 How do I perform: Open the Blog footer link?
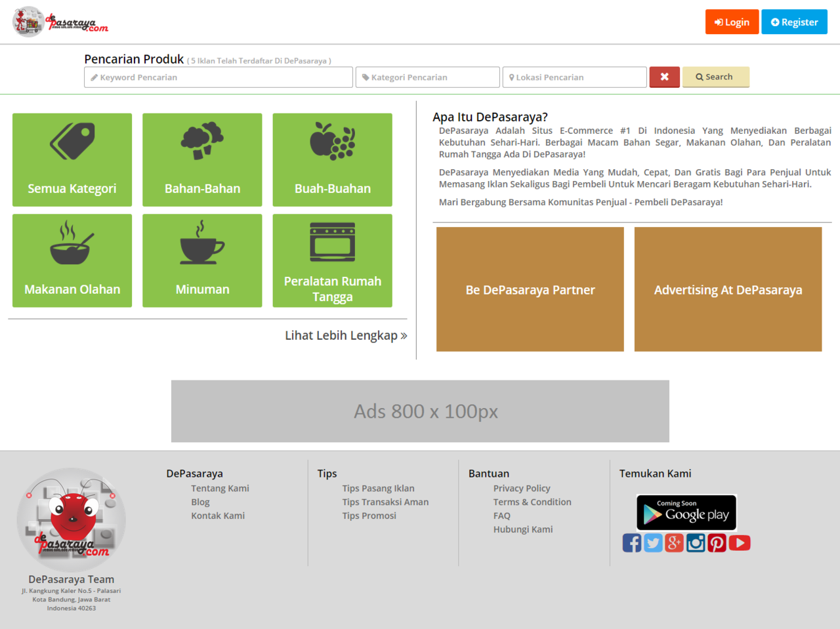pos(200,502)
